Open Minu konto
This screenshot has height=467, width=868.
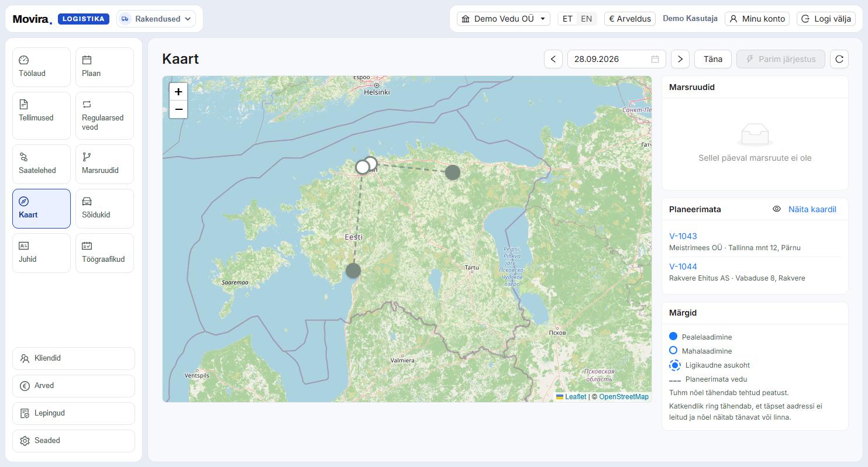tap(757, 19)
